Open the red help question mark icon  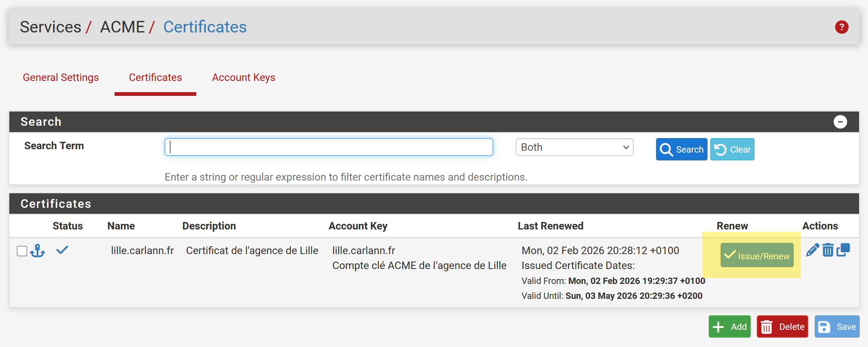pyautogui.click(x=842, y=27)
